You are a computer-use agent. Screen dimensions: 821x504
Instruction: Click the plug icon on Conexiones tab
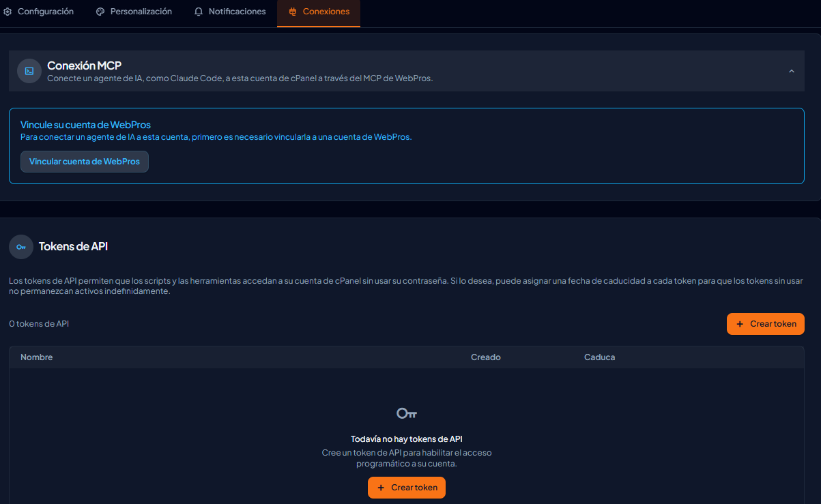coord(293,12)
